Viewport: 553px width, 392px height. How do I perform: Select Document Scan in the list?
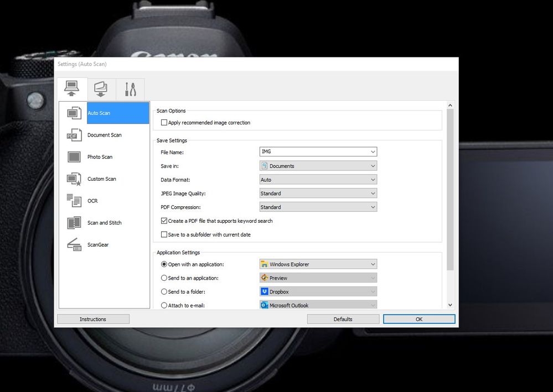coord(105,135)
